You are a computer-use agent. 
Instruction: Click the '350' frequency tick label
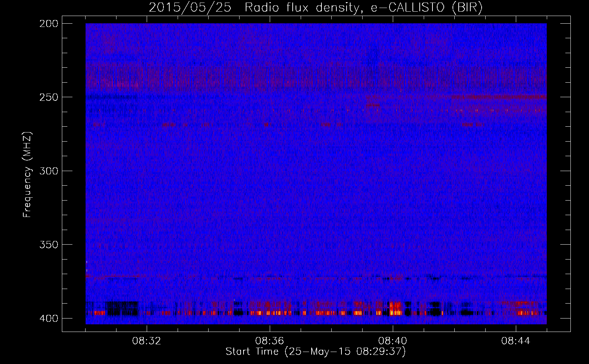pos(49,245)
